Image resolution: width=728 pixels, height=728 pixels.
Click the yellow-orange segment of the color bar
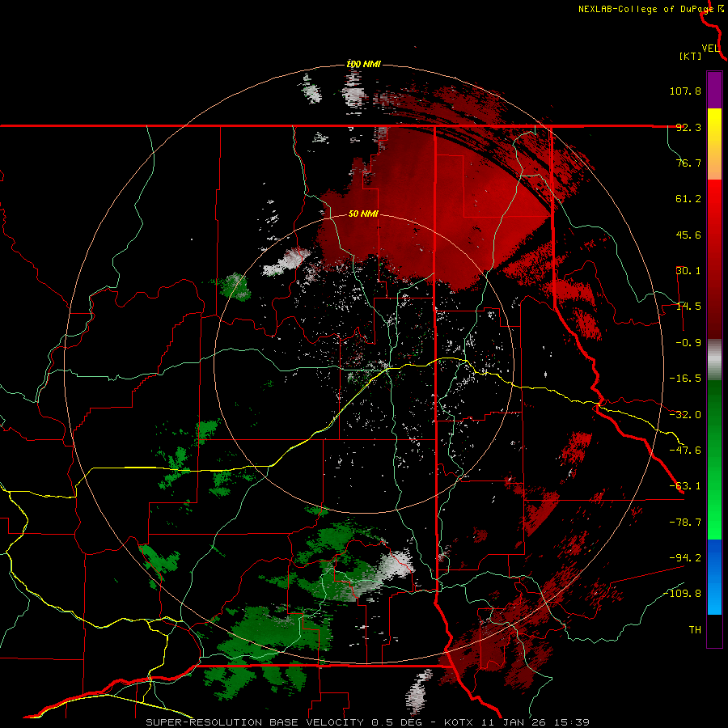point(714,144)
